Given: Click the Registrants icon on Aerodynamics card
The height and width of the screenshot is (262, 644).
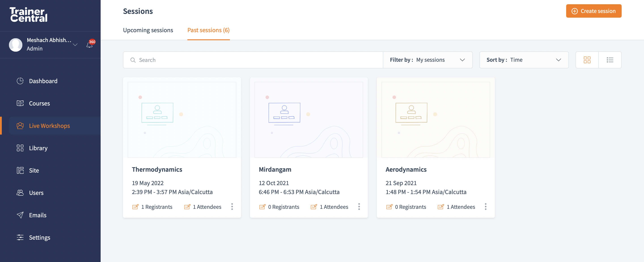Looking at the screenshot, I should click(x=389, y=207).
